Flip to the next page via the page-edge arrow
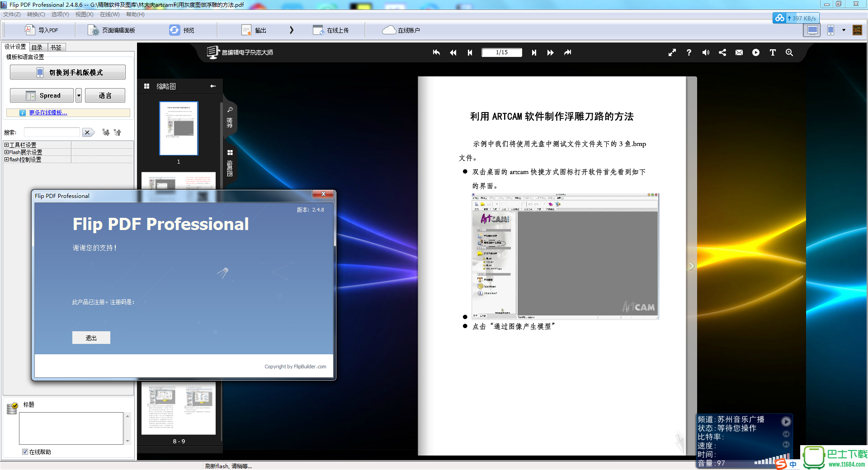868x470 pixels. pyautogui.click(x=692, y=266)
